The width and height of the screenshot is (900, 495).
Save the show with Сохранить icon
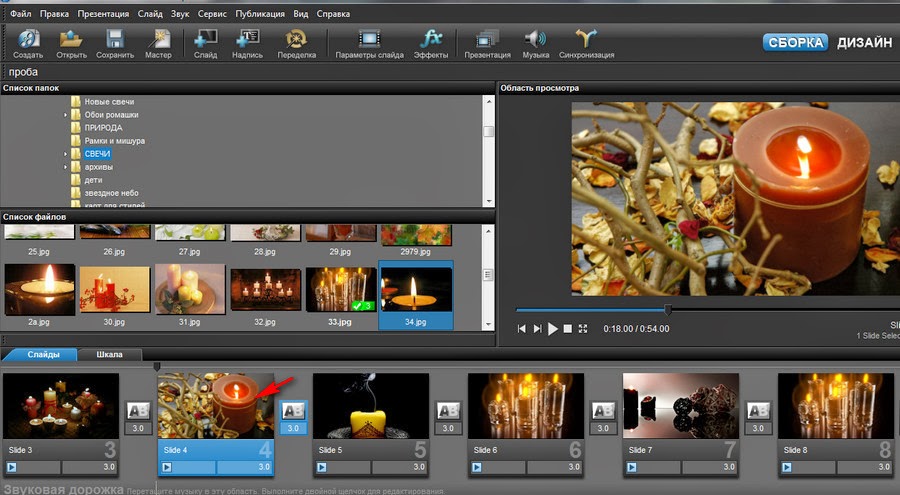click(115, 38)
